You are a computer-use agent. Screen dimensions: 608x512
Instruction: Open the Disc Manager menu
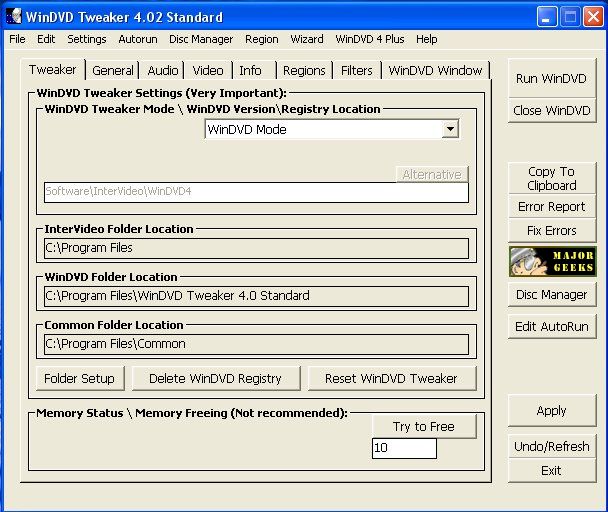coord(201,39)
